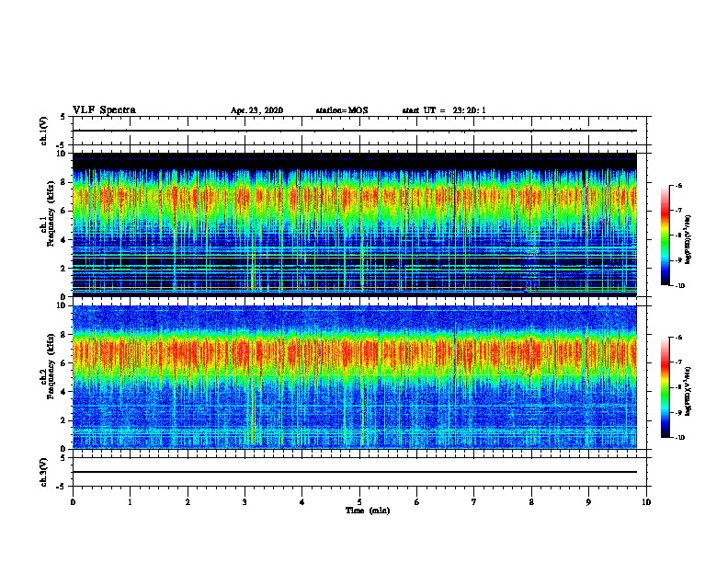Click the "-7" label on ch.2 color scale
Image resolution: width=728 pixels, height=563 pixels.
pos(678,362)
